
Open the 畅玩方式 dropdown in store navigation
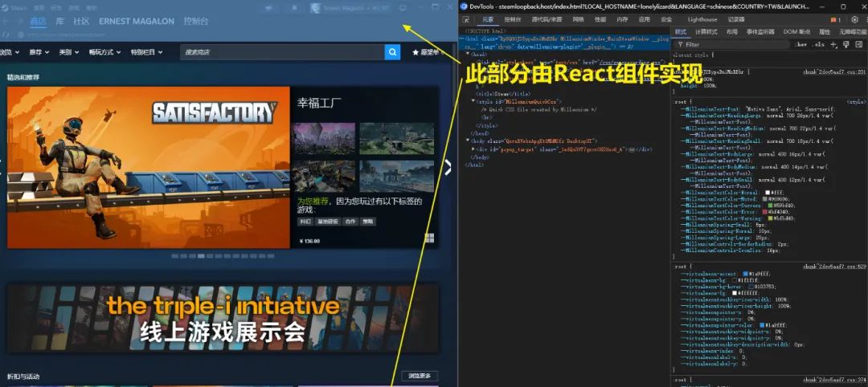coord(104,52)
